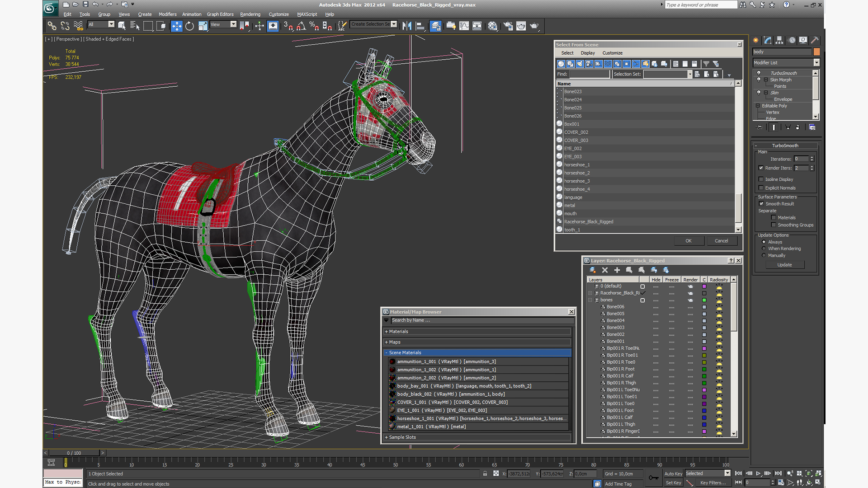Open the Graph Editors menu
Viewport: 868px width, 488px height.
[220, 14]
